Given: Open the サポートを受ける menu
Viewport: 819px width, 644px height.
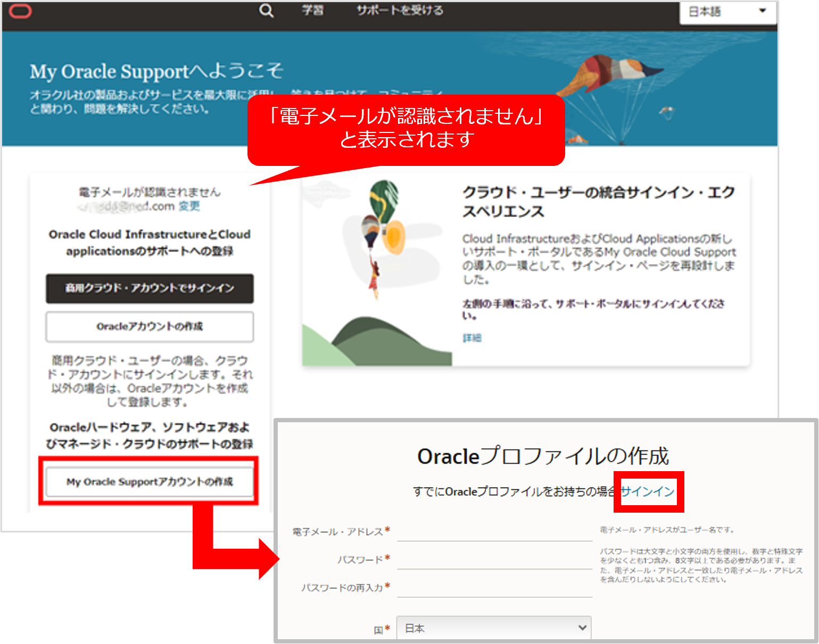Looking at the screenshot, I should coord(400,10).
